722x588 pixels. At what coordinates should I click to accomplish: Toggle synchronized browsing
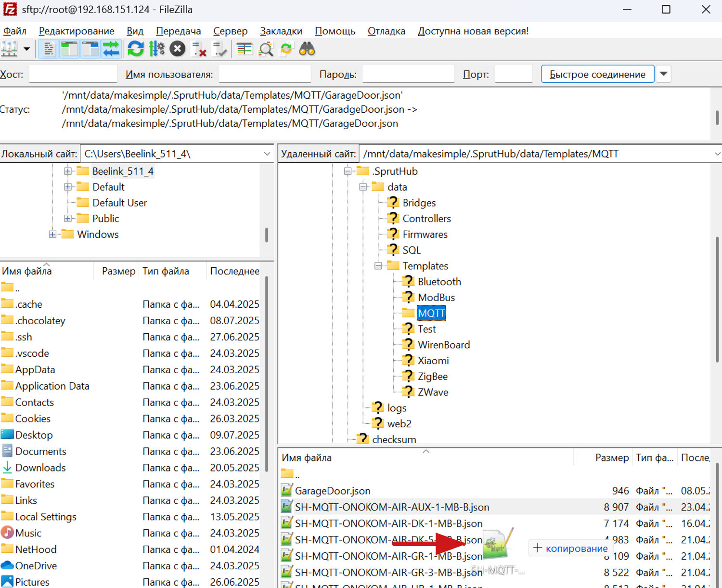(286, 49)
